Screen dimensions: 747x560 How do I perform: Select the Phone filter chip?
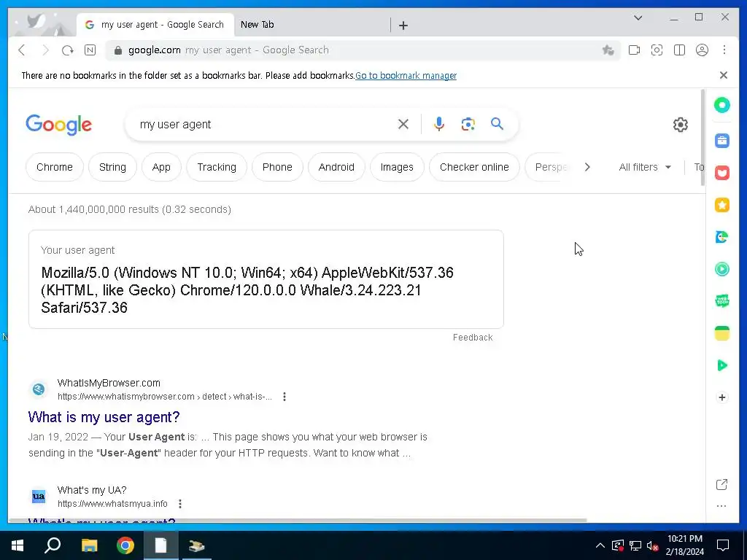coord(277,167)
